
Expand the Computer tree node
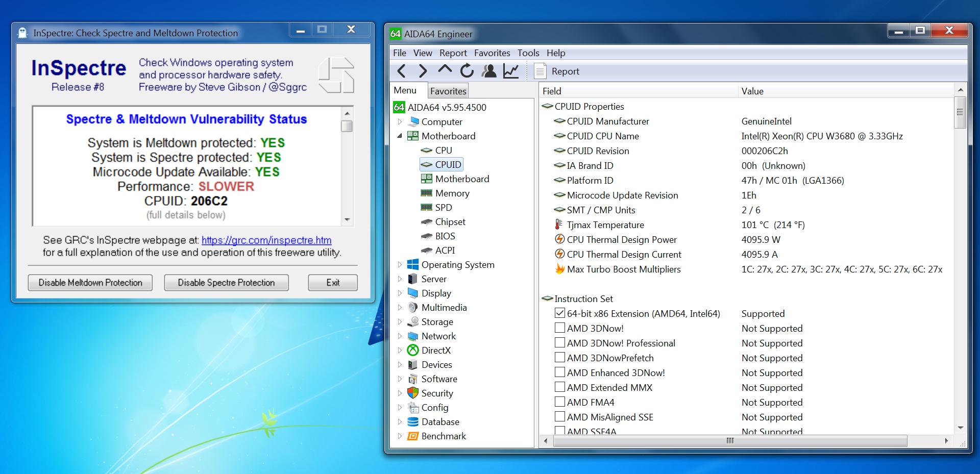click(x=400, y=121)
